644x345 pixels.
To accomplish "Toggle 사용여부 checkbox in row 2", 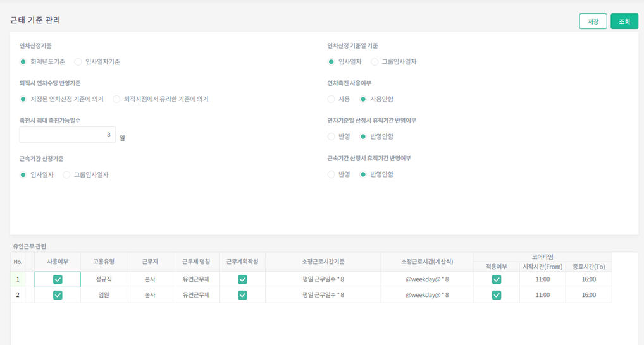I will [58, 295].
